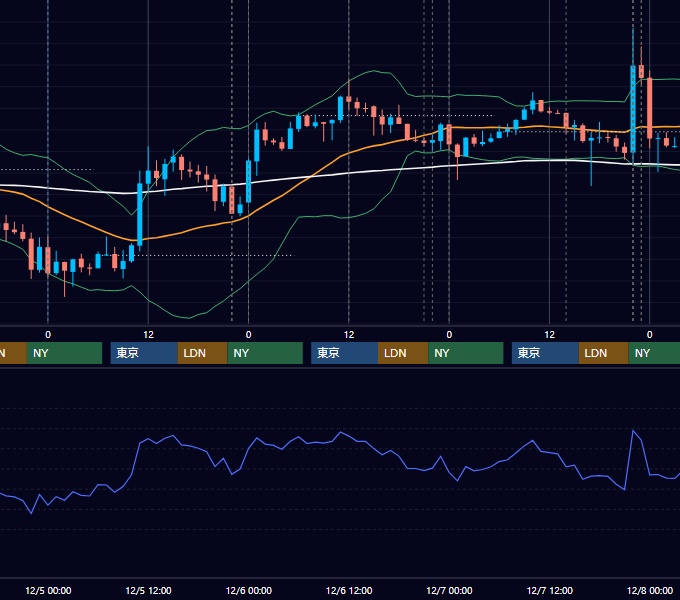
Task: Click the LDN block after the 12/6 東京 session
Action: pyautogui.click(x=403, y=353)
